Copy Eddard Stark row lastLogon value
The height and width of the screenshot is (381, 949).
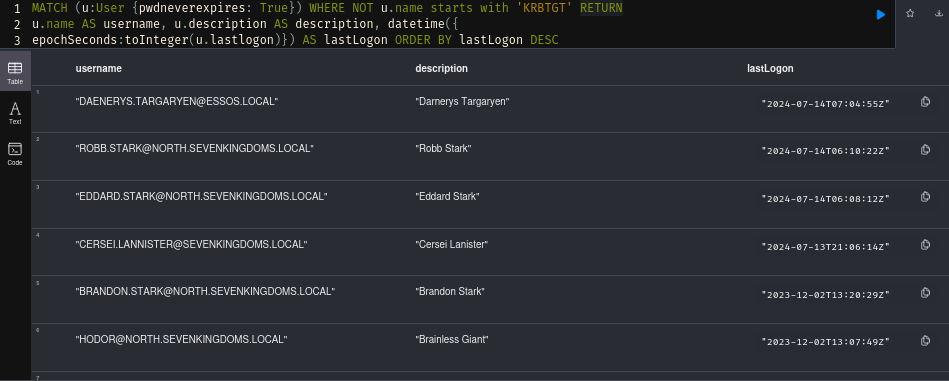pyautogui.click(x=925, y=197)
